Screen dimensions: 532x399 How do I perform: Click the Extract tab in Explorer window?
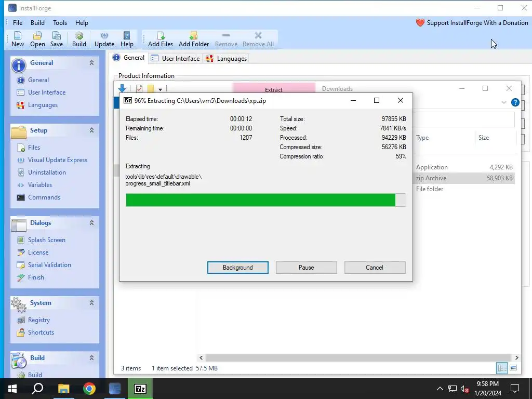coord(274,88)
